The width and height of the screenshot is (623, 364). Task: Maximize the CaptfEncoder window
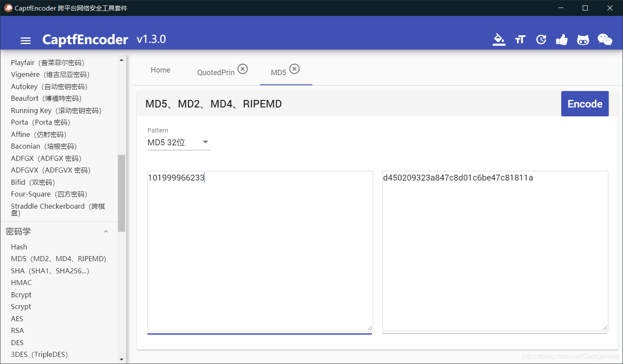585,8
